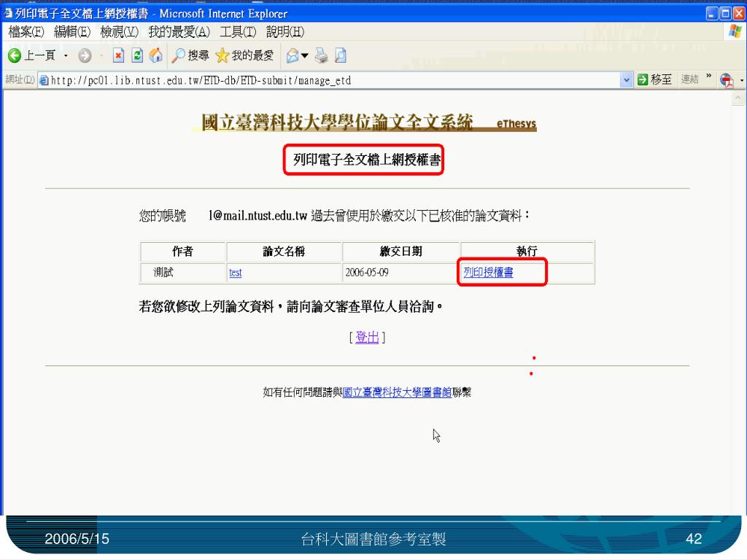Go back with the 上一頁 button
The height and width of the screenshot is (560, 747).
coord(31,55)
